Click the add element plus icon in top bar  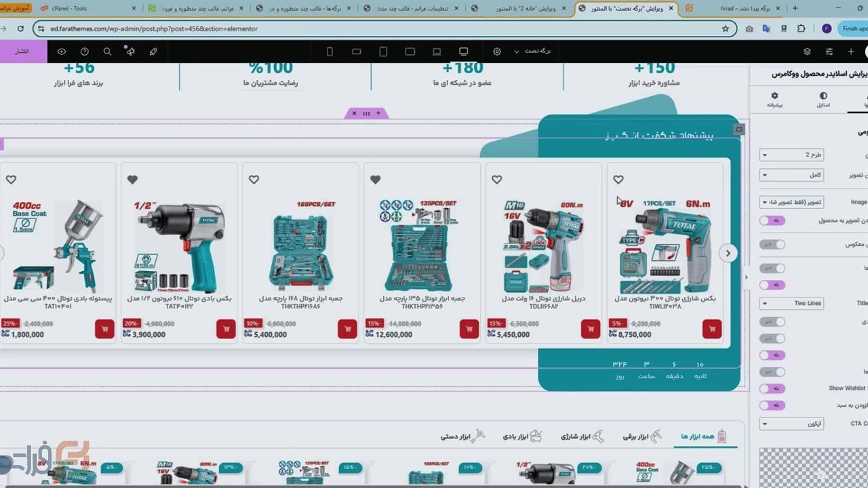point(851,52)
